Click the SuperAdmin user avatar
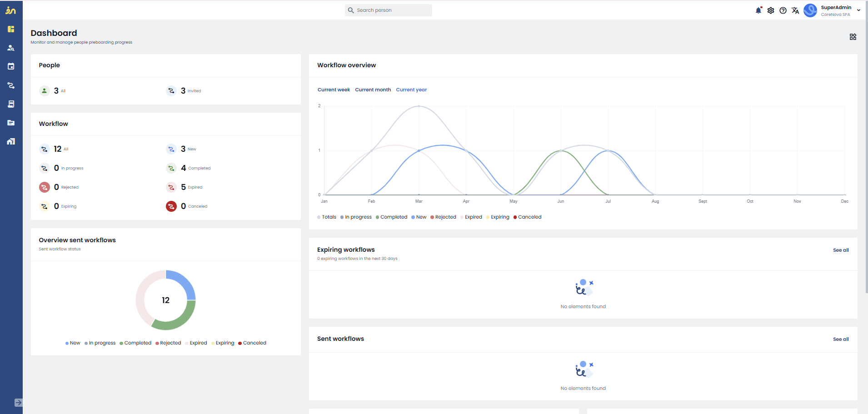This screenshot has height=414, width=868. click(810, 10)
